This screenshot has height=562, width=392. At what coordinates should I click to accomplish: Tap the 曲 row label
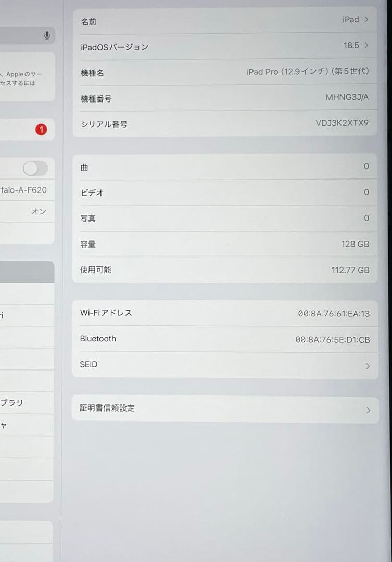pos(84,168)
